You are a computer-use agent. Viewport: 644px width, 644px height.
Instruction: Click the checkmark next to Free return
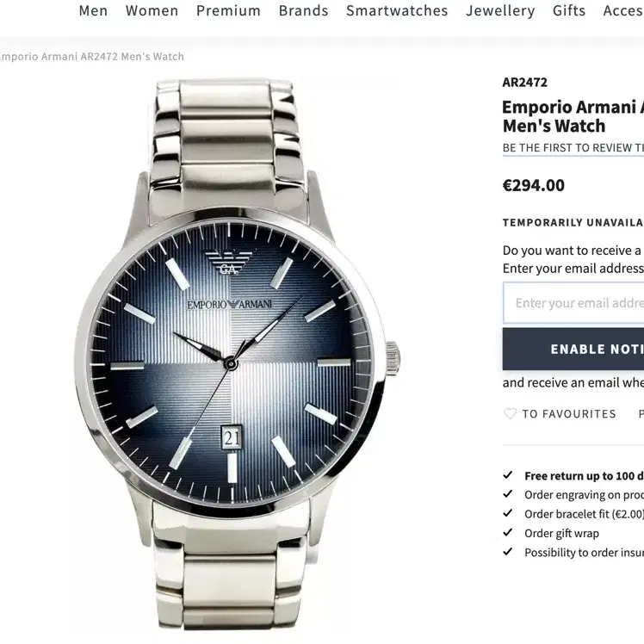(x=508, y=475)
